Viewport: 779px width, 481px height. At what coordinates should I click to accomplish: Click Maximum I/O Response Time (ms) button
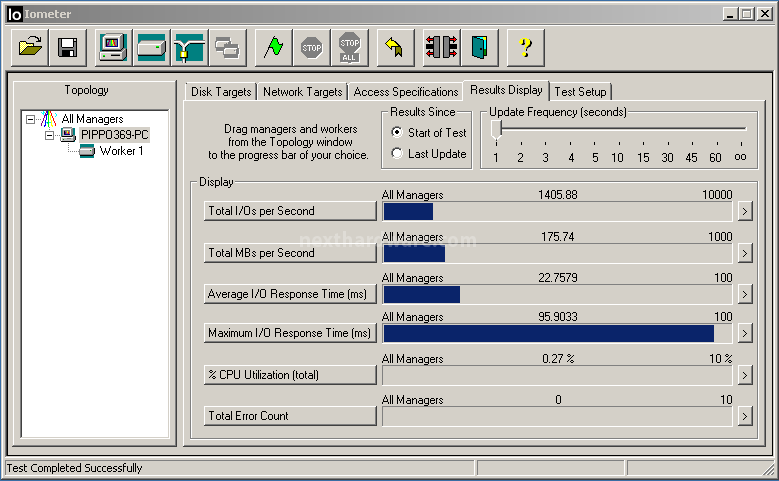[x=290, y=333]
